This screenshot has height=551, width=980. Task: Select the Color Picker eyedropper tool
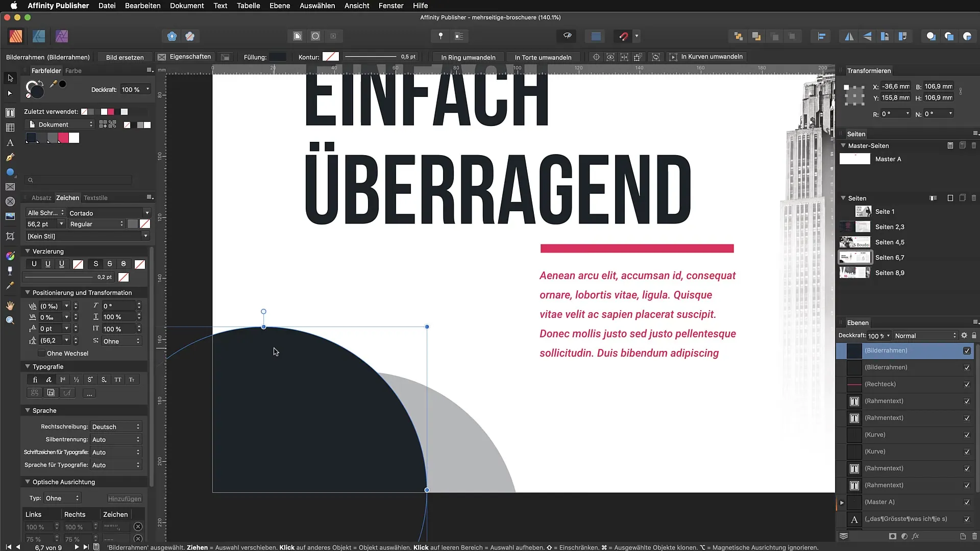click(x=10, y=286)
